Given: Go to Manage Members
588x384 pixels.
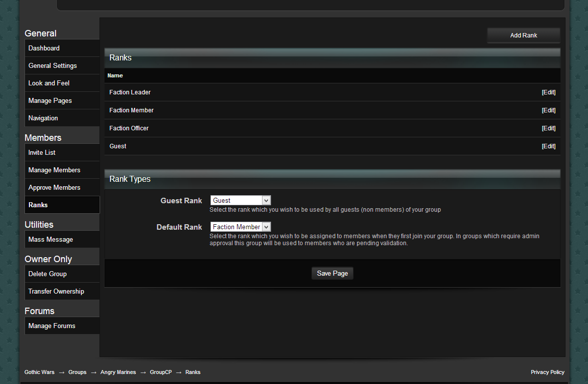Looking at the screenshot, I should click(62, 170).
